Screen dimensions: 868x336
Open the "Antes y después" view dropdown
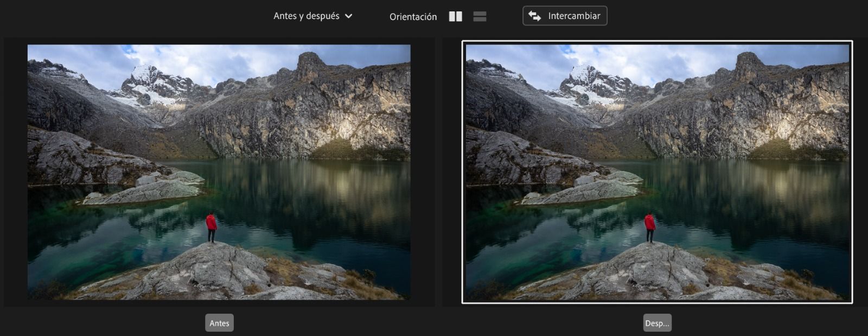tap(307, 16)
